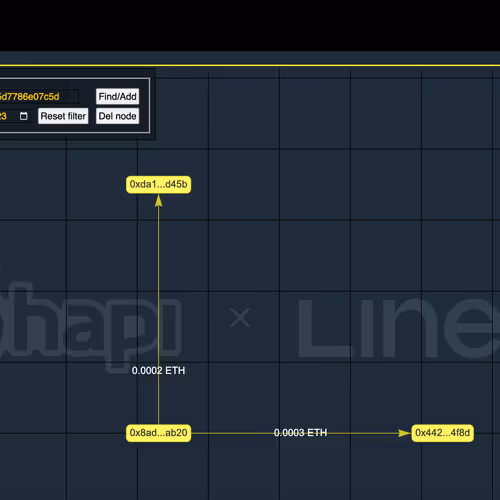This screenshot has width=500, height=500.
Task: Click the 0.0003 ETH edge label
Action: click(x=300, y=433)
